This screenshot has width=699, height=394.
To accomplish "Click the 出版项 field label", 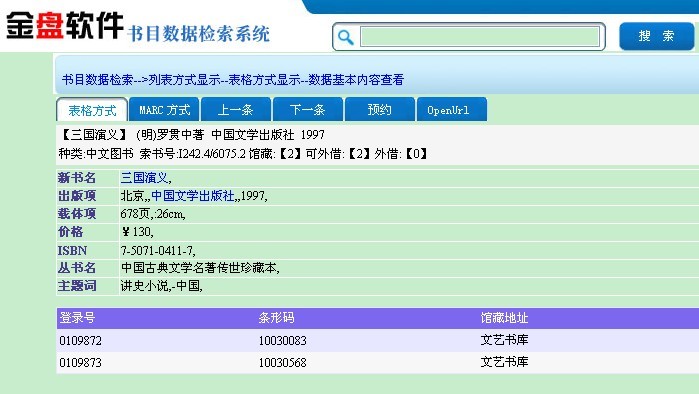I will pos(77,196).
